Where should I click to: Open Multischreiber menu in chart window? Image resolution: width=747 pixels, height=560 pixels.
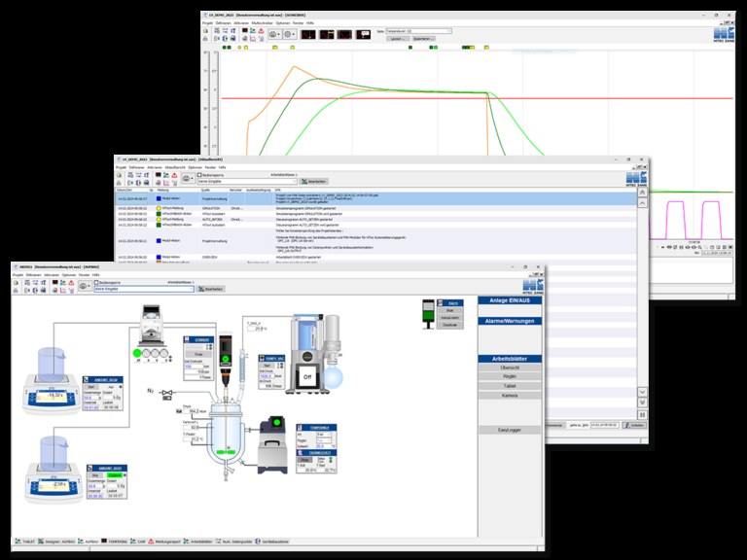click(x=262, y=23)
